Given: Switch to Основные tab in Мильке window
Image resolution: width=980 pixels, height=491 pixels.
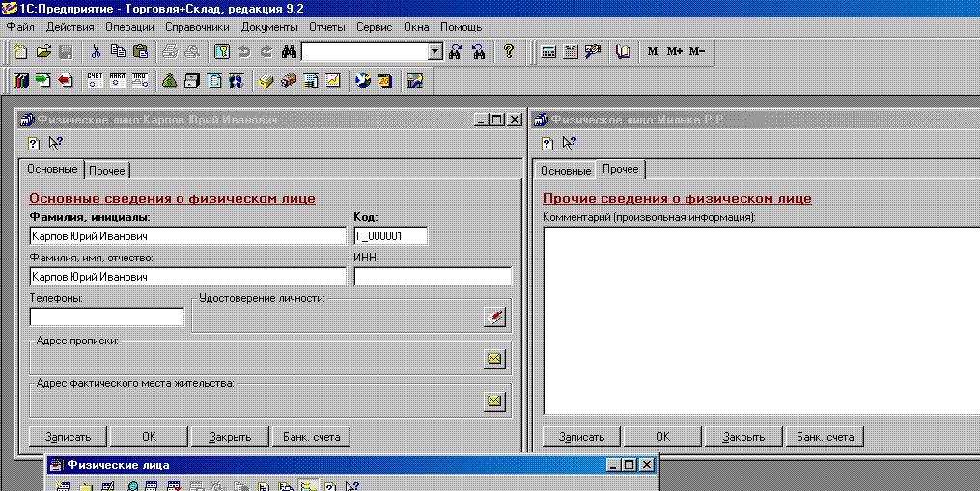Looking at the screenshot, I should click(x=565, y=171).
